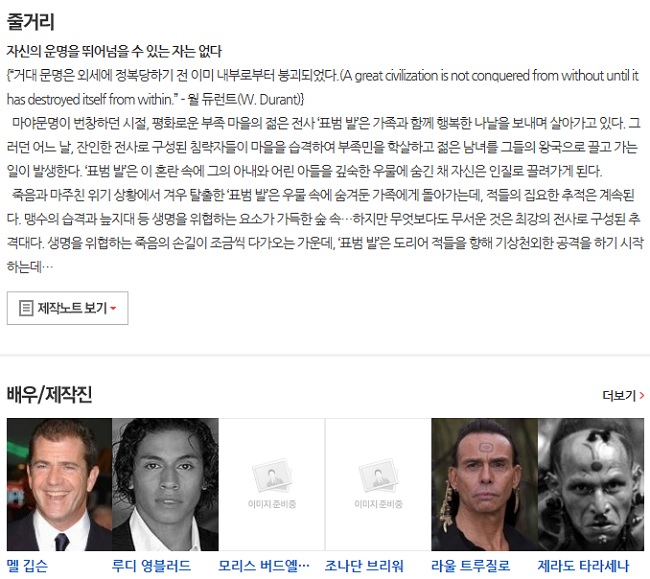This screenshot has width=650, height=579.
Task: Open 루디 영블러드's photo thumbnail
Action: [165, 484]
